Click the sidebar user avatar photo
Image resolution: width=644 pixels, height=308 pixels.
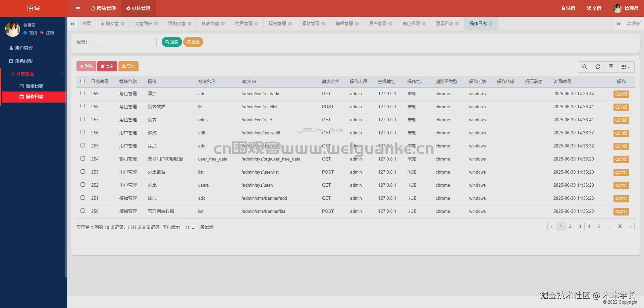[12, 29]
